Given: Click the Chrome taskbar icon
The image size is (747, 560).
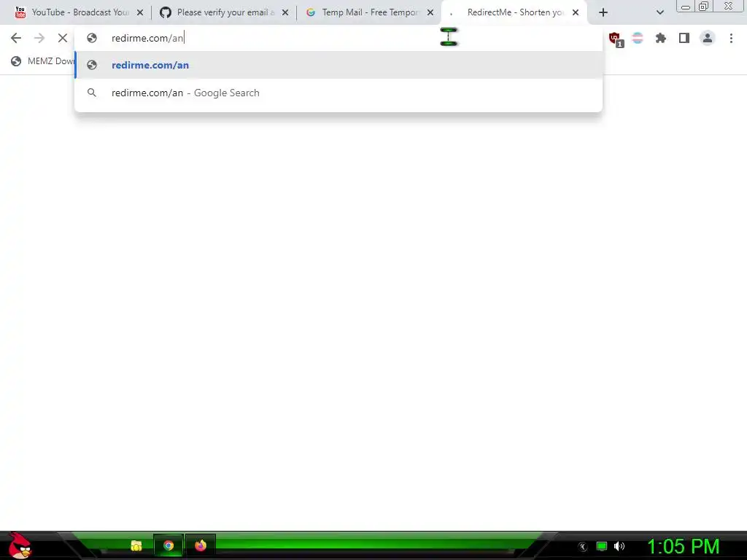Looking at the screenshot, I should pyautogui.click(x=169, y=545).
